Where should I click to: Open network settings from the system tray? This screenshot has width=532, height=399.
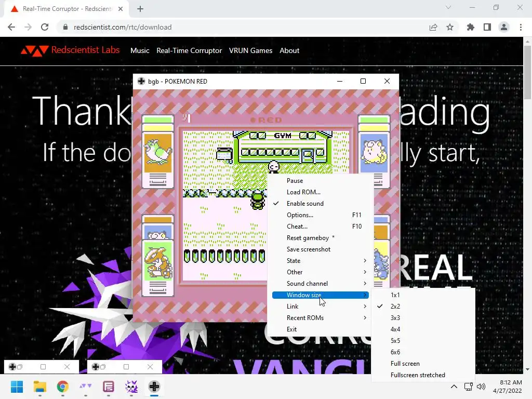[x=469, y=387]
